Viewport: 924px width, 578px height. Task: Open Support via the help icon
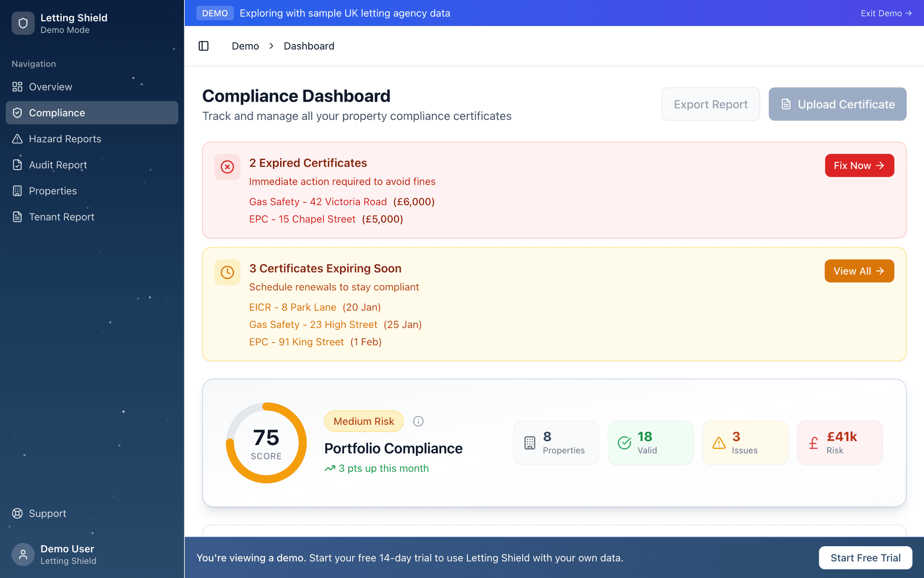(17, 513)
